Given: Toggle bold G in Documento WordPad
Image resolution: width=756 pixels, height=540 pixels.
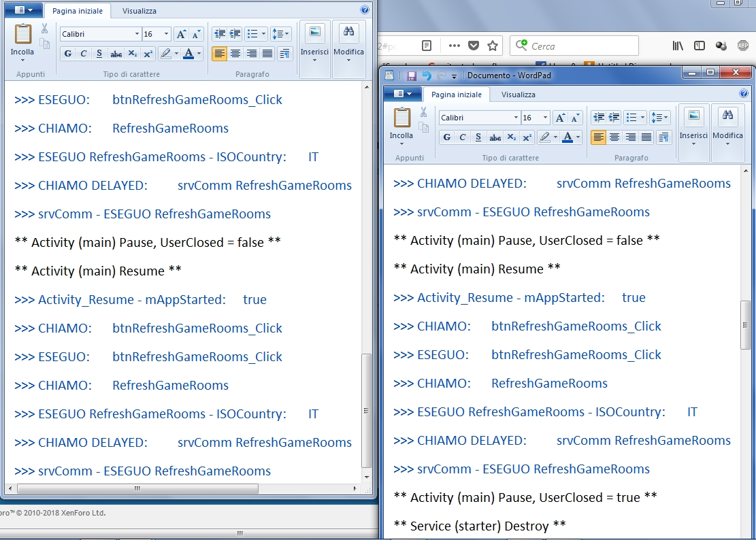Looking at the screenshot, I should 447,137.
